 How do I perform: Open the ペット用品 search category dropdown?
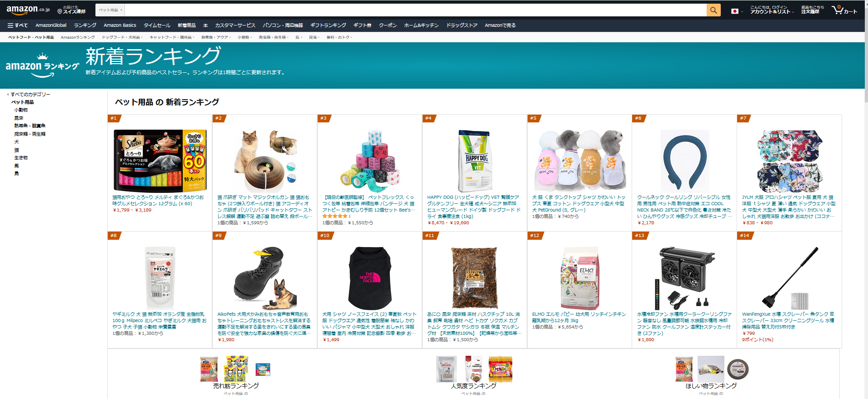pyautogui.click(x=110, y=10)
